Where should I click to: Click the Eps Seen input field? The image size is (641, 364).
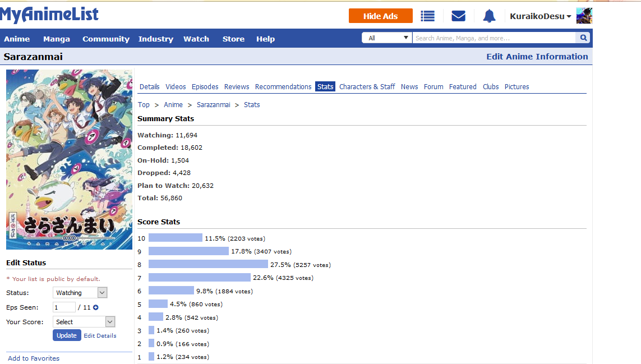(64, 307)
